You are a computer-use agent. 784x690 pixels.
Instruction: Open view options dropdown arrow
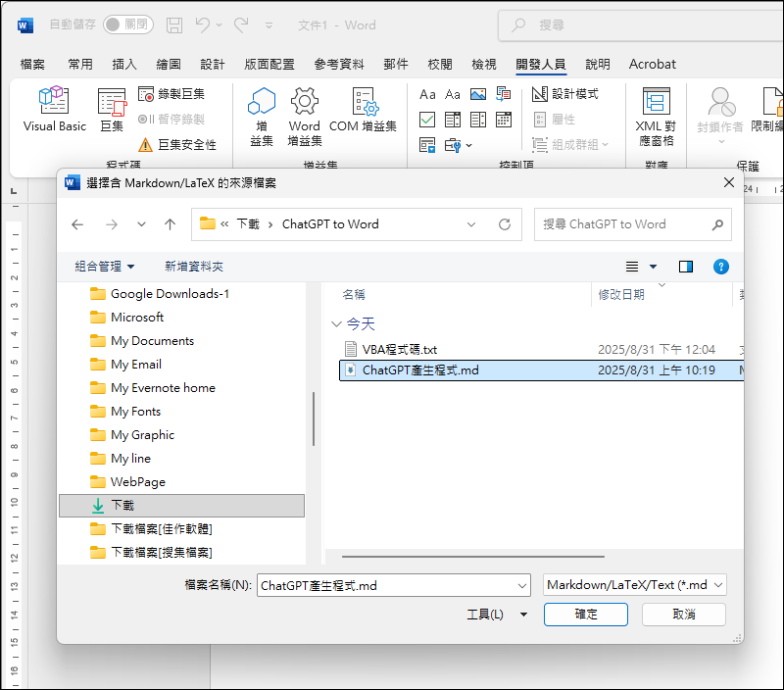653,267
